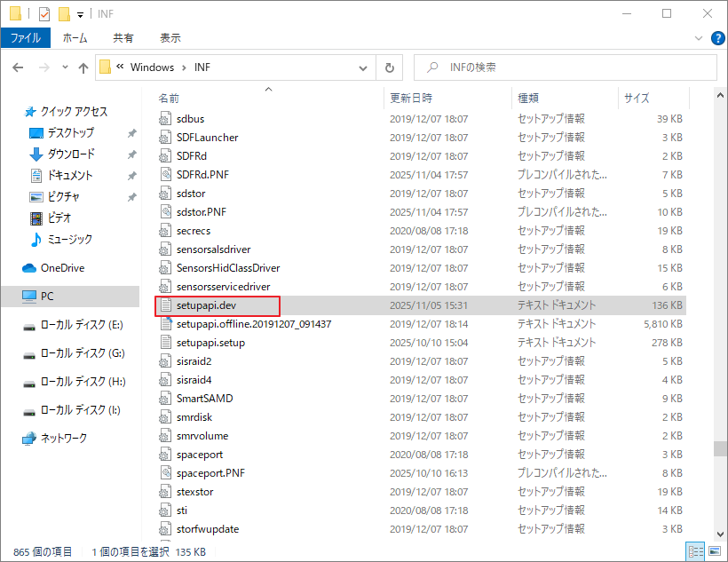Collapse the ribbon with the chevron arrow
This screenshot has width=728, height=562.
coord(699,37)
